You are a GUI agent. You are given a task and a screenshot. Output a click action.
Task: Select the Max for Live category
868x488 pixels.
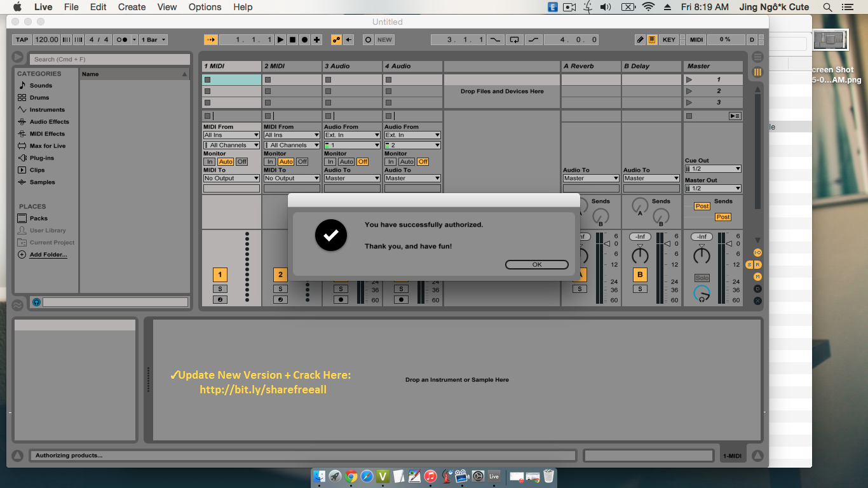click(48, 146)
